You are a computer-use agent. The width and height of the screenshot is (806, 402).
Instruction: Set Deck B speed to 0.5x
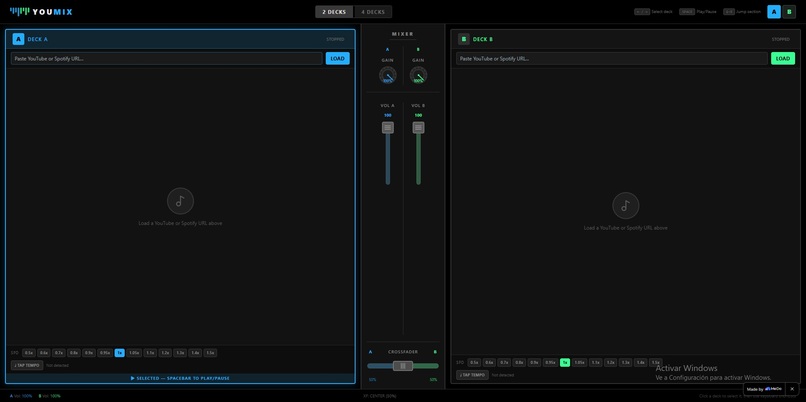pos(474,362)
